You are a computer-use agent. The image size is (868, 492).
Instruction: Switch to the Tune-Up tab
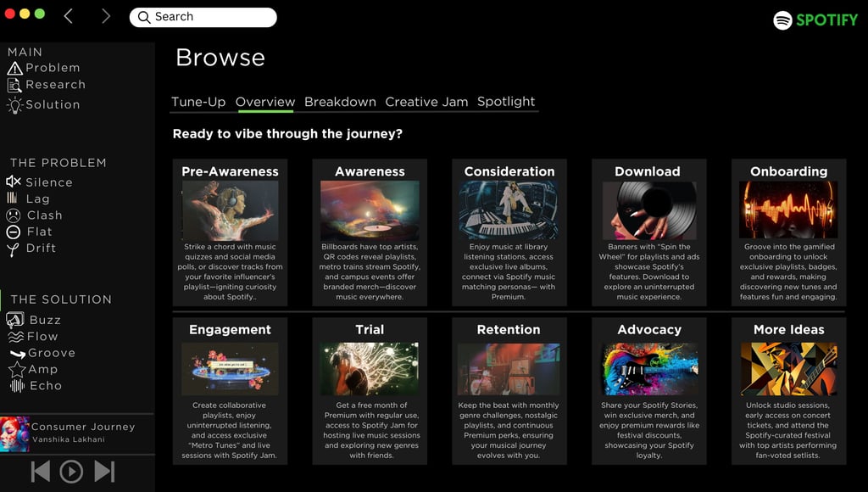[198, 102]
